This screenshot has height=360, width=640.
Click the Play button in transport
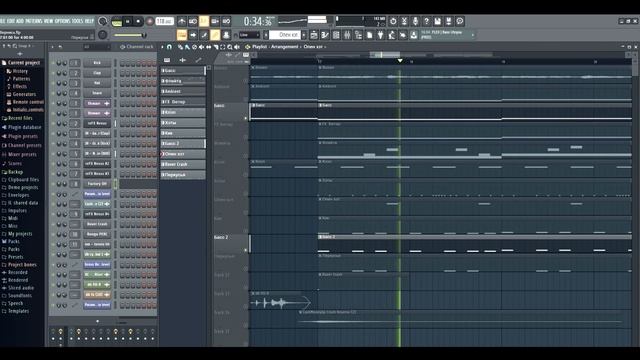[x=128, y=21]
